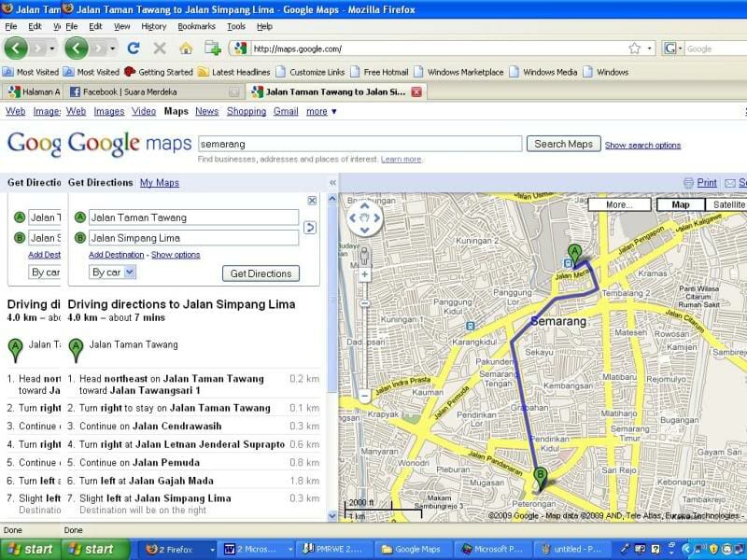Close the Jalan Taman Tawang tab

click(x=416, y=91)
